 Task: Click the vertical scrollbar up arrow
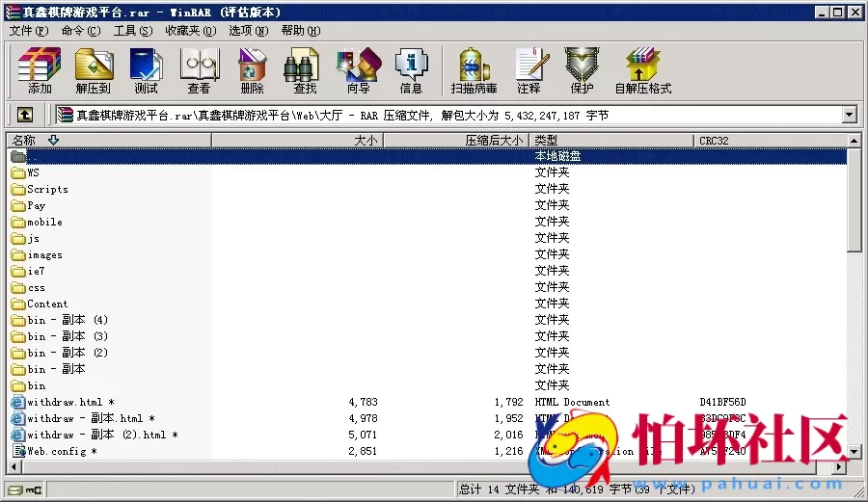click(x=854, y=141)
